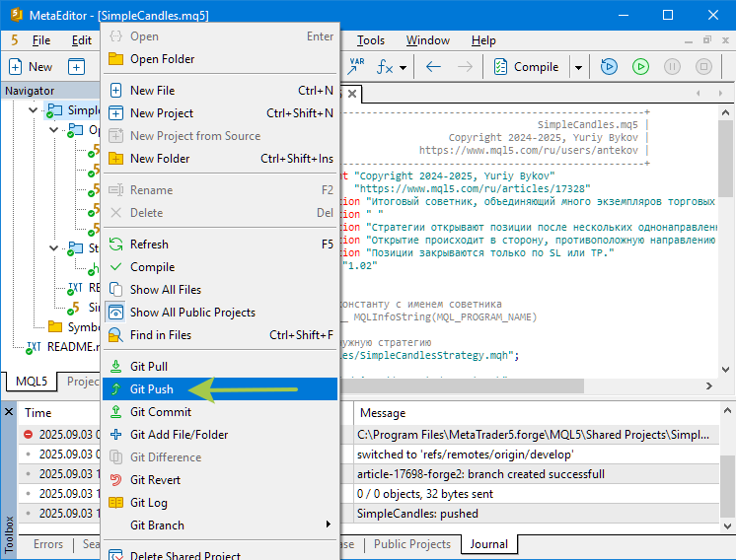This screenshot has height=560, width=736.
Task: Select New Project in context menu
Action: pyautogui.click(x=220, y=113)
